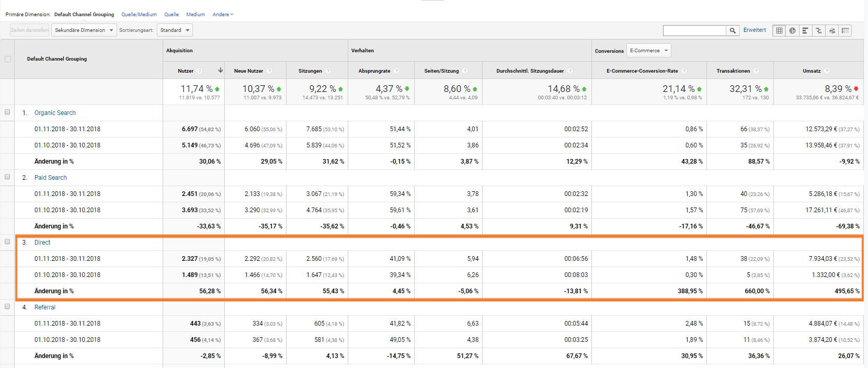Open the Andere dimension menu
The image size is (868, 368).
pos(223,15)
